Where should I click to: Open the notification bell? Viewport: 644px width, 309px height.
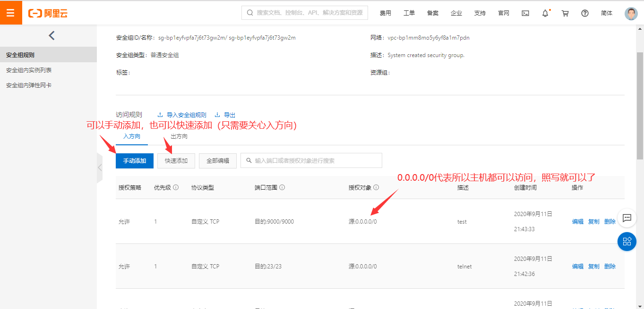click(544, 13)
